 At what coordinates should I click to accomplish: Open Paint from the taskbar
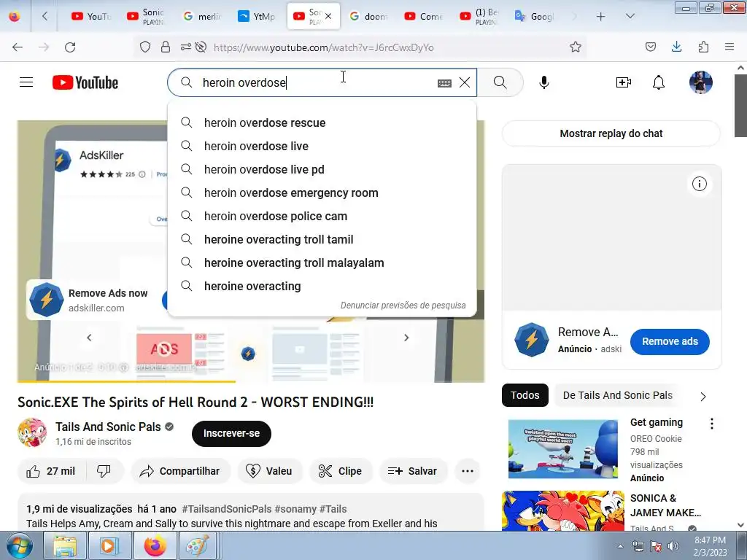(x=197, y=545)
